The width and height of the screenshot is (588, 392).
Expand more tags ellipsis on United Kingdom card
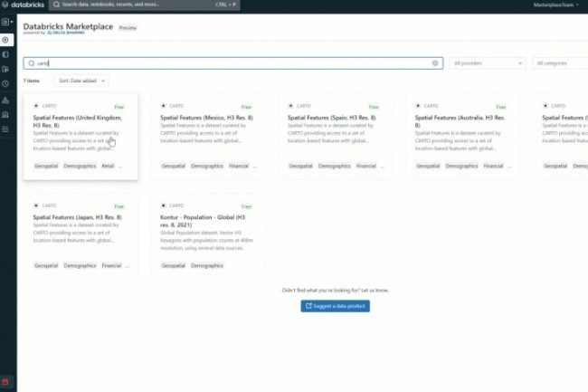[x=120, y=167]
